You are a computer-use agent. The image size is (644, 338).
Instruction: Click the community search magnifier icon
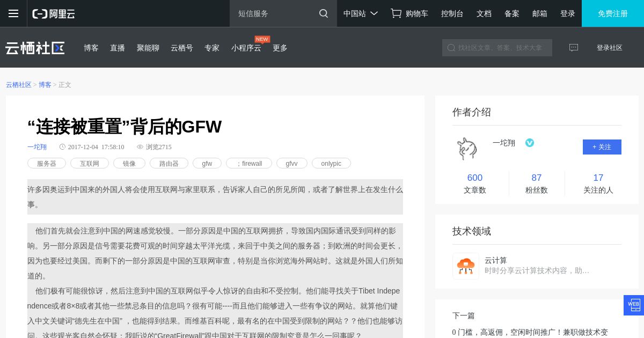[451, 48]
